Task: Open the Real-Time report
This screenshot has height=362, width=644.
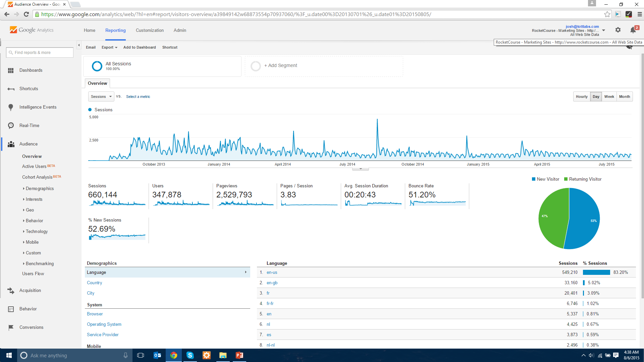Action: (x=29, y=125)
